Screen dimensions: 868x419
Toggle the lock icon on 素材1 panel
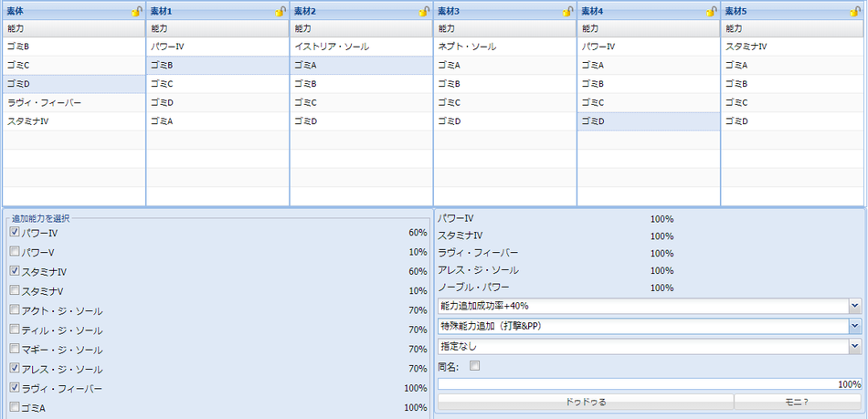click(x=280, y=11)
